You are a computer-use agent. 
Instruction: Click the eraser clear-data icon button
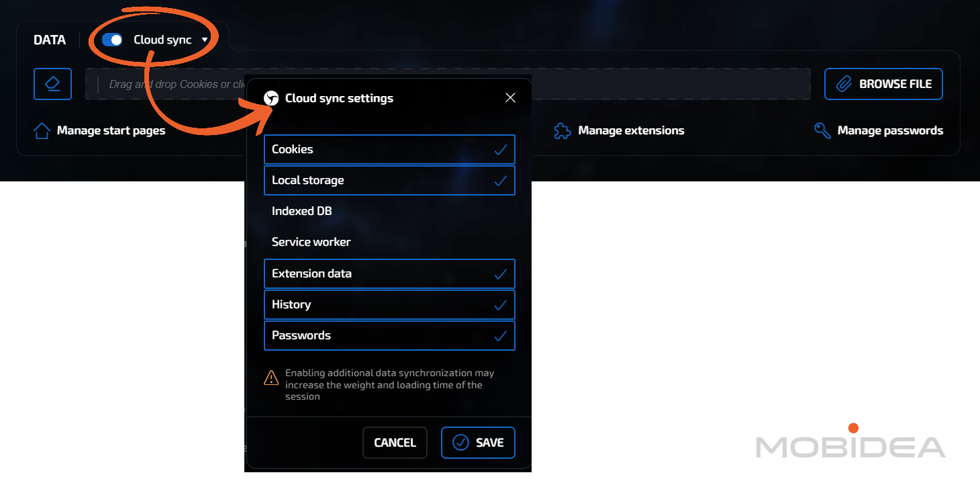[52, 84]
